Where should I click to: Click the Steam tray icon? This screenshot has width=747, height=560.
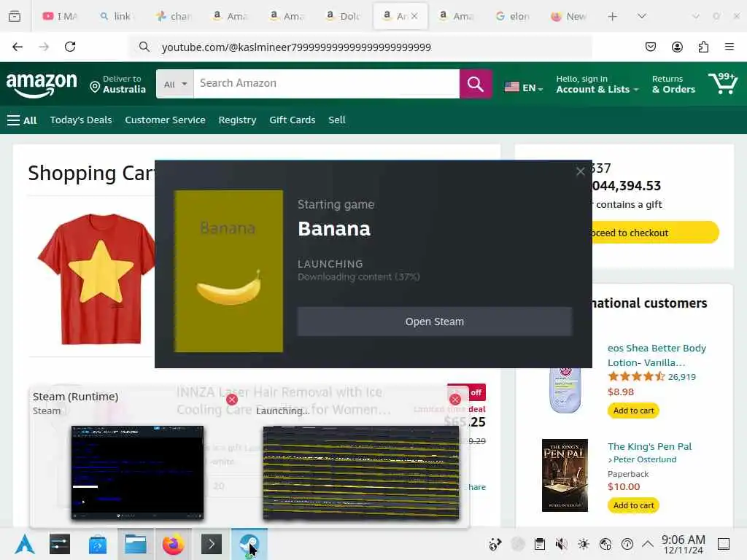pos(517,544)
